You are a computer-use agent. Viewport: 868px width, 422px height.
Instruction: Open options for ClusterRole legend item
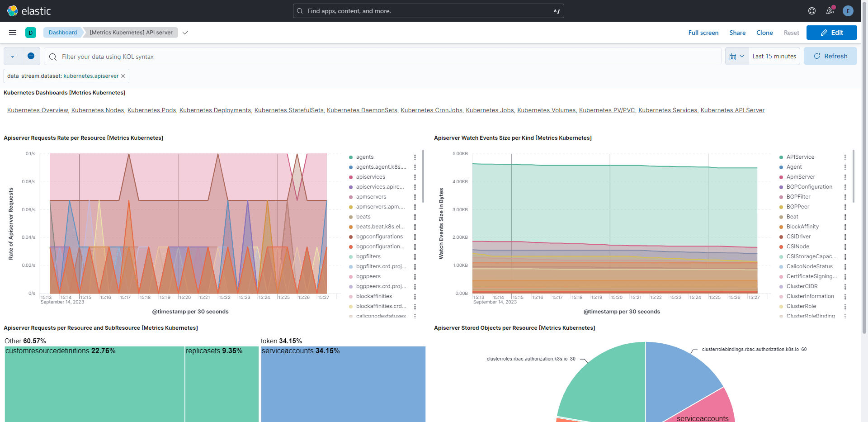point(845,306)
